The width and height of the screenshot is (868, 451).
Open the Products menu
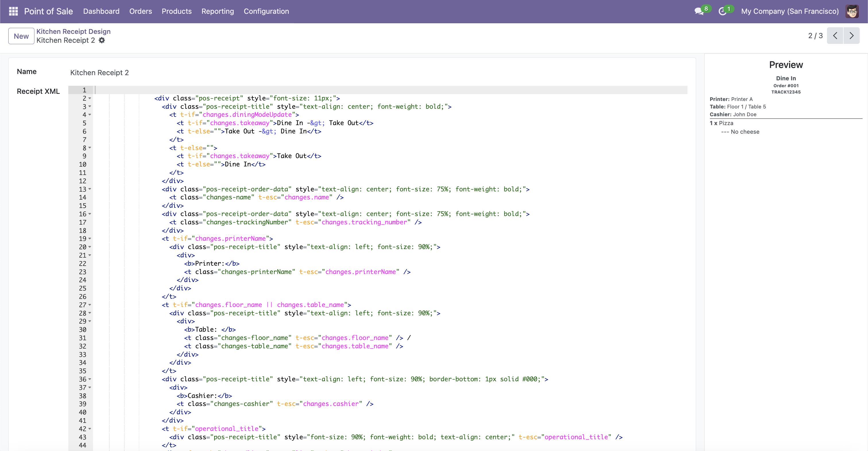pyautogui.click(x=177, y=11)
